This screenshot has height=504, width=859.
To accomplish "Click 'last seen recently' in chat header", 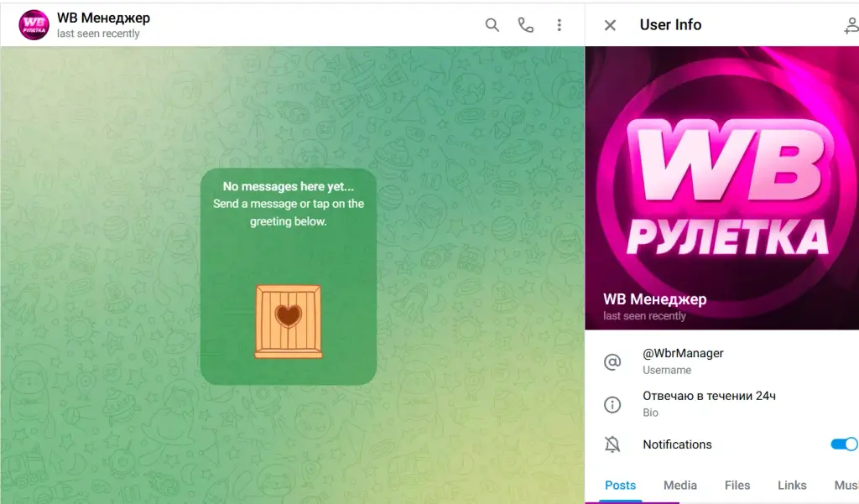I will pyautogui.click(x=98, y=34).
